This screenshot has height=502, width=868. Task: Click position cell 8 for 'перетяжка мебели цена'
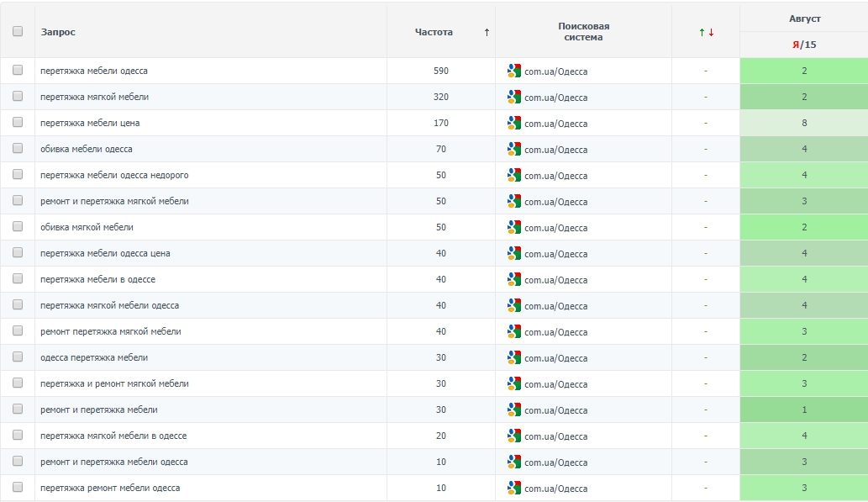804,124
